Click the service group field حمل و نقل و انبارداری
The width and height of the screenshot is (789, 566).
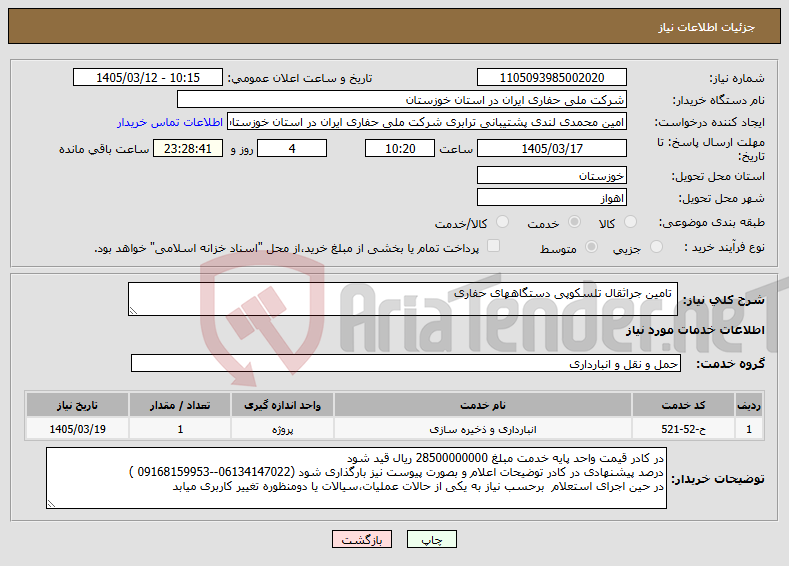click(x=406, y=363)
